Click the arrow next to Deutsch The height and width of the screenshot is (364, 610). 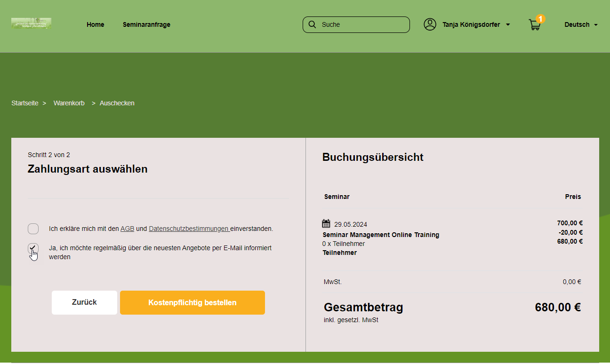pos(596,25)
